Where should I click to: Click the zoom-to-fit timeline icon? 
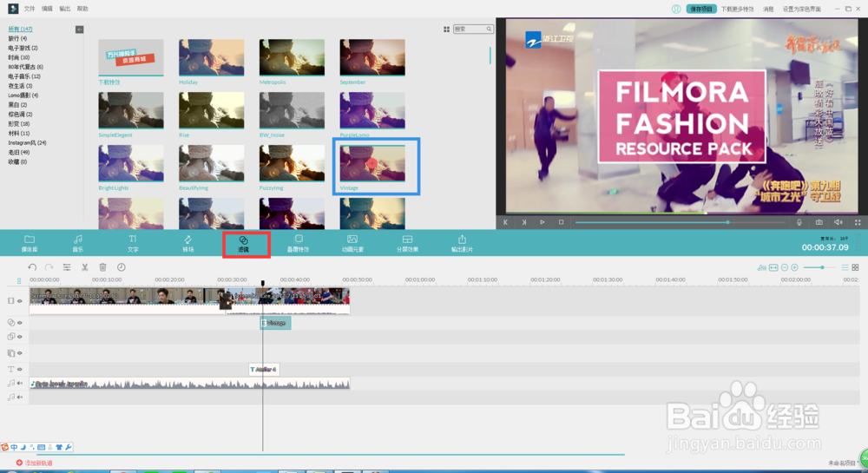tap(773, 268)
